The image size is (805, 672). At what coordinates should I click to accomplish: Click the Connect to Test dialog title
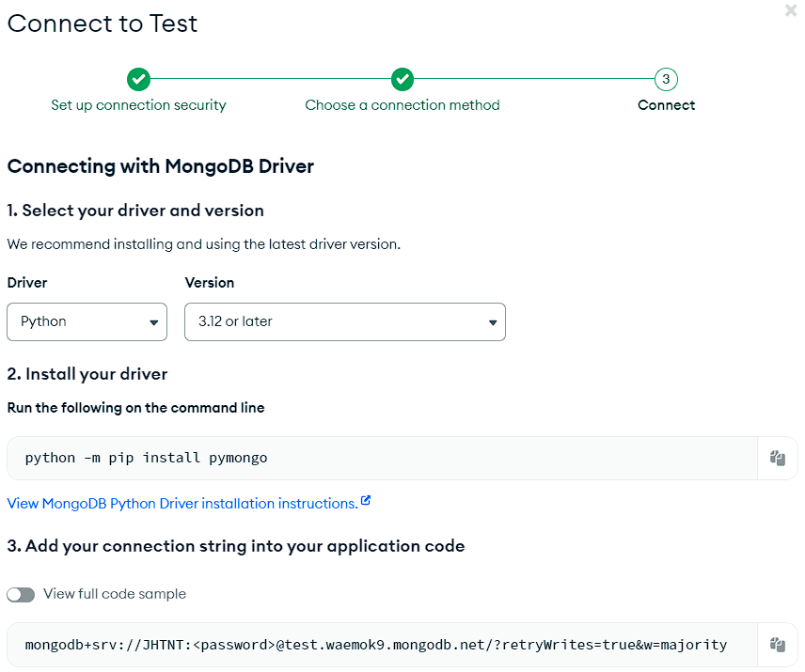click(102, 23)
